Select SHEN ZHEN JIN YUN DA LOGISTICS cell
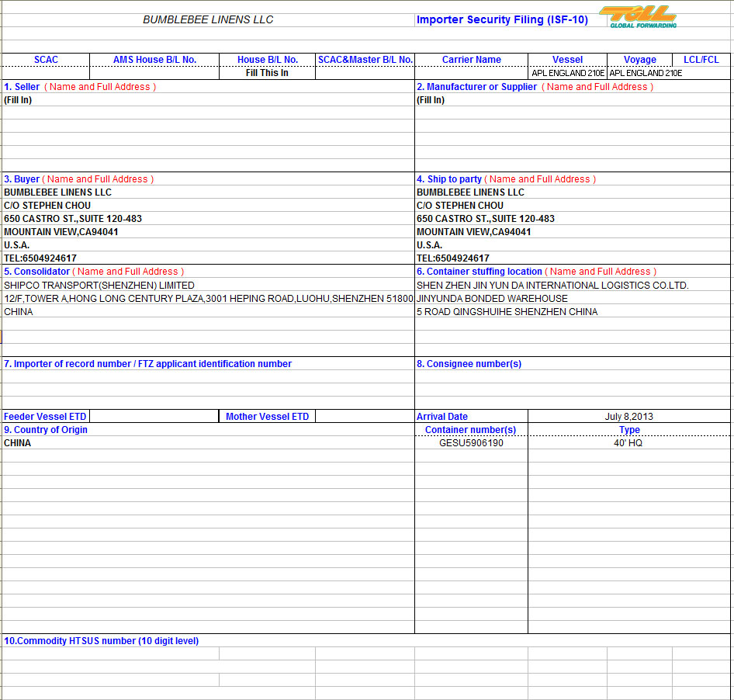Viewport: 734px width, 700px height. click(573, 285)
